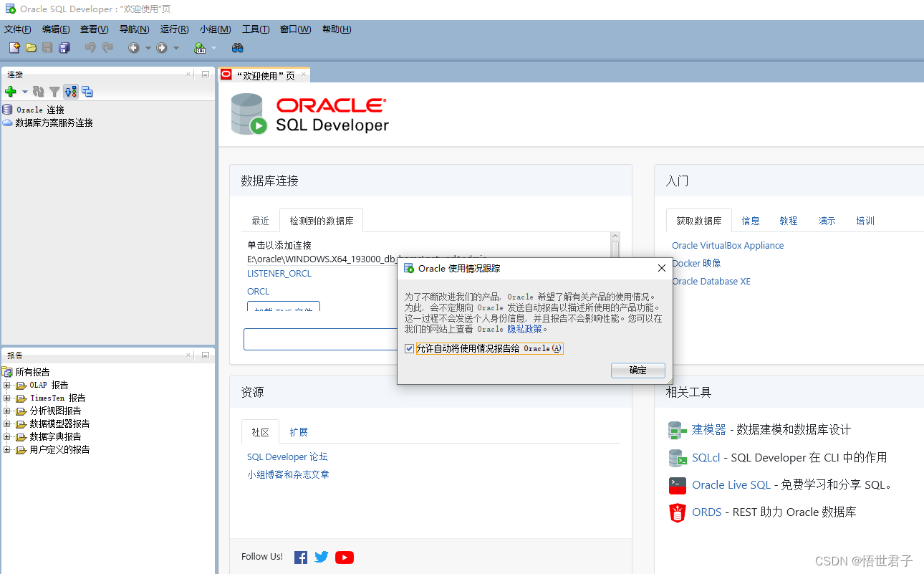Minimize the 连接 panel
The width and height of the screenshot is (924, 574).
(x=205, y=74)
